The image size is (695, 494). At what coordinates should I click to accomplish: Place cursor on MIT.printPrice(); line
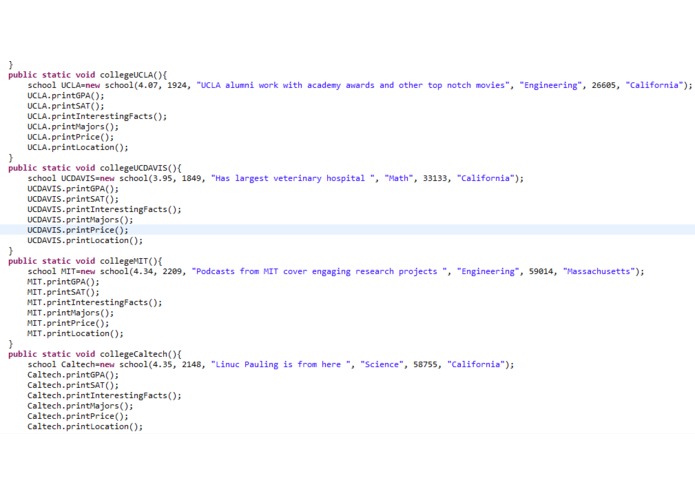[x=68, y=323]
